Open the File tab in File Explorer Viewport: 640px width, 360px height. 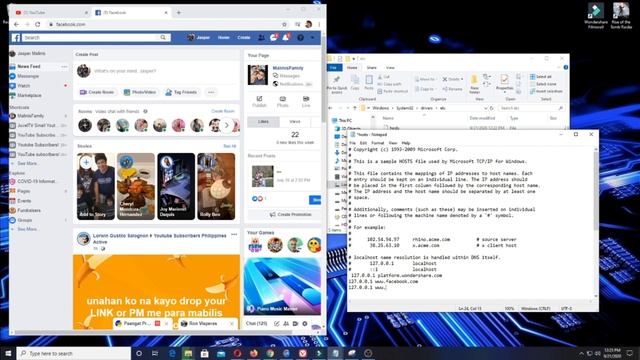click(x=334, y=67)
